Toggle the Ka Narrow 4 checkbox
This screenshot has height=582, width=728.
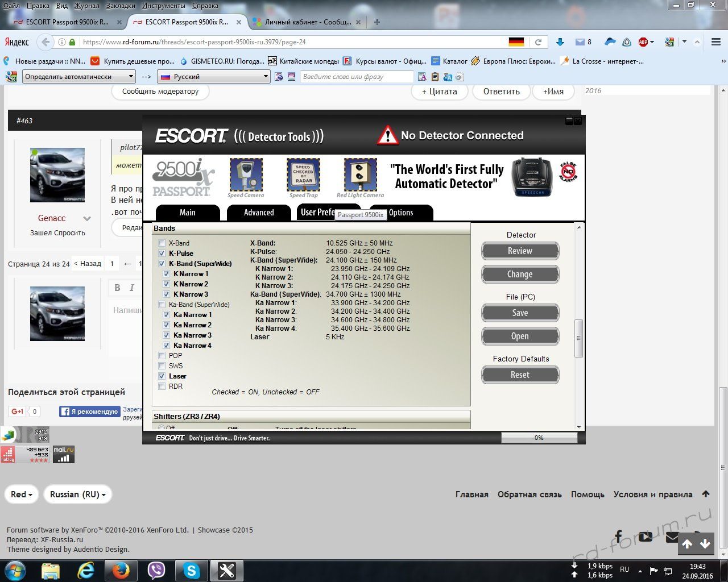click(167, 346)
